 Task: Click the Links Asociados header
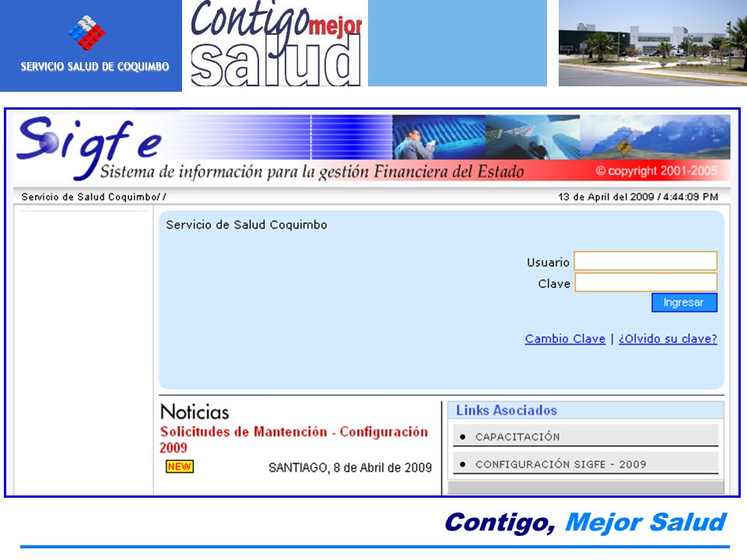507,411
